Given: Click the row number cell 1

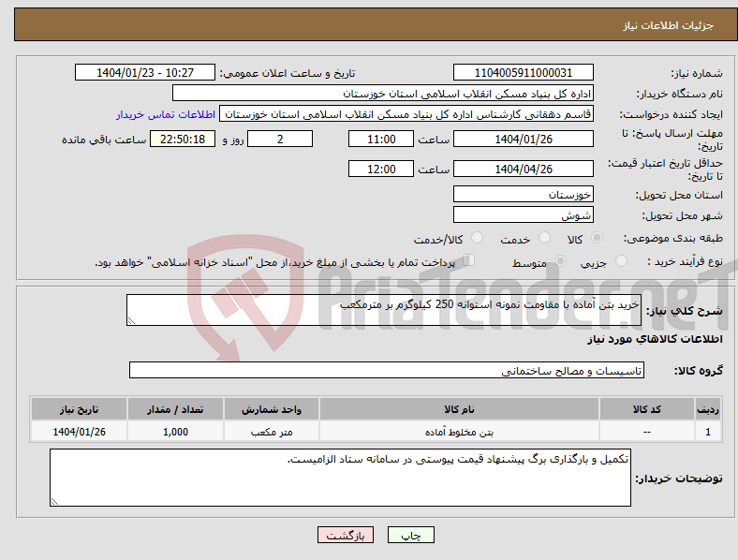Looking at the screenshot, I should [x=708, y=432].
